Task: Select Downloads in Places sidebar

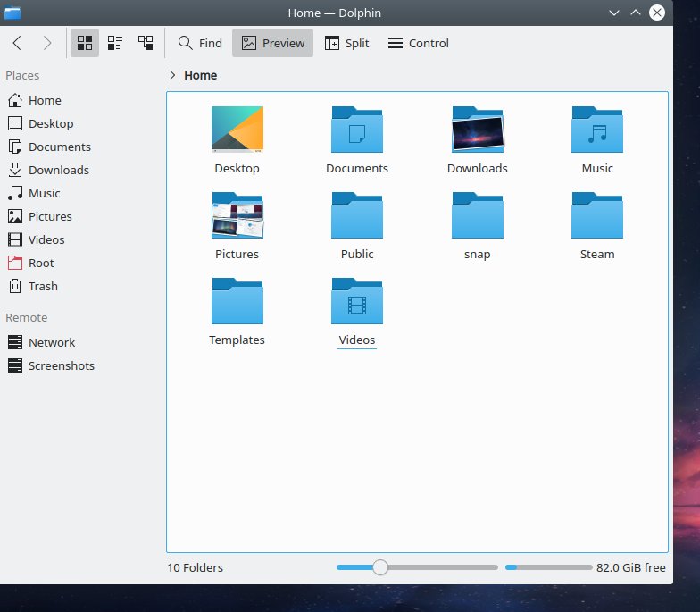Action: [x=58, y=170]
